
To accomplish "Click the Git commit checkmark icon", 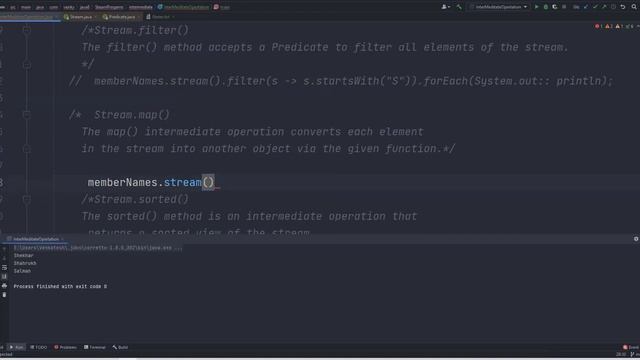I will click(595, 7).
